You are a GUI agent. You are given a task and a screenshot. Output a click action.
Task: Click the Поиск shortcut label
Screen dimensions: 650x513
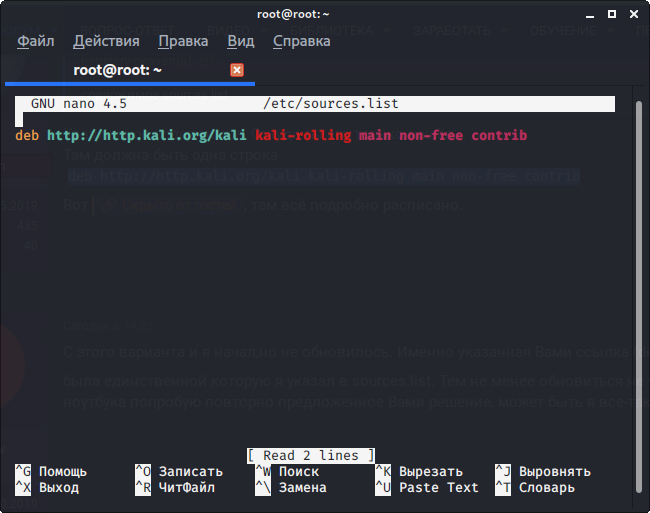click(299, 471)
